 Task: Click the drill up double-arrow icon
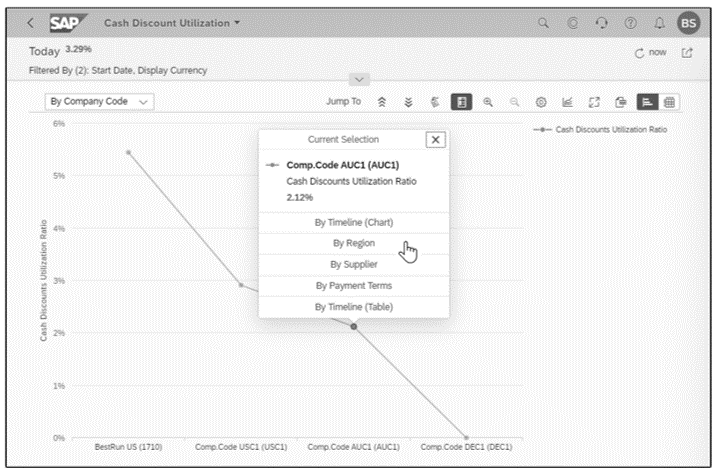click(382, 102)
